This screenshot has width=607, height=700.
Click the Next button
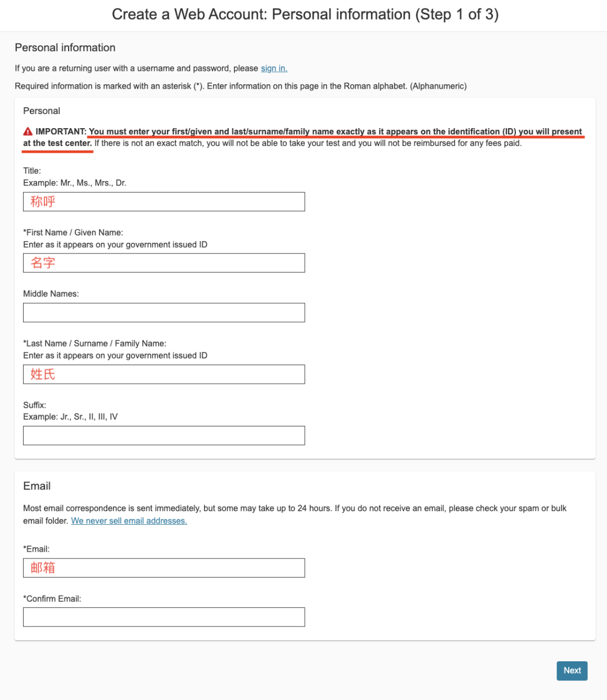point(572,671)
